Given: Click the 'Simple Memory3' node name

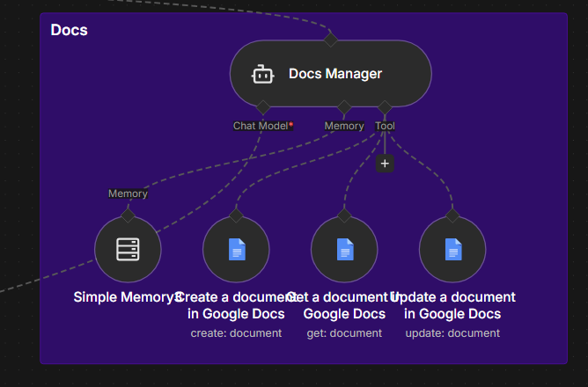Looking at the screenshot, I should (128, 297).
